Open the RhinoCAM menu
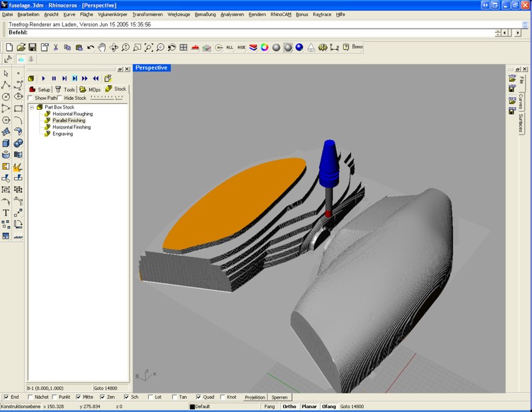The width and height of the screenshot is (532, 412). pos(281,15)
